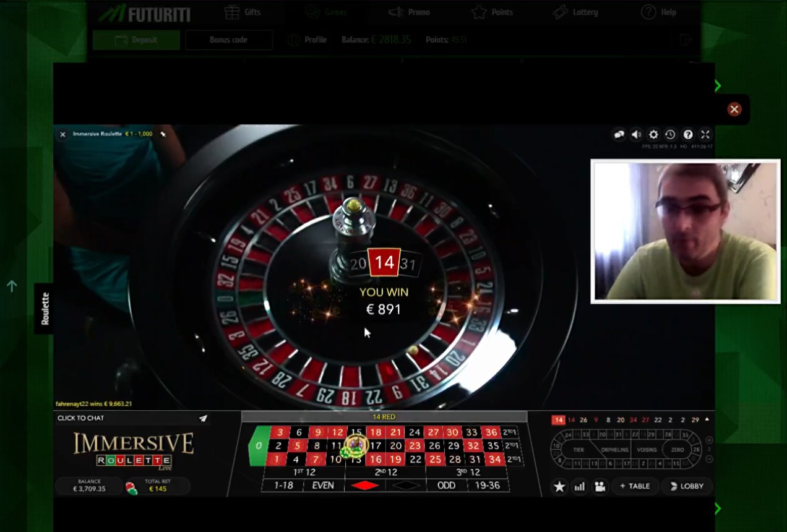787x532 pixels.
Task: Click the Balance € 3,709.35 display
Action: pos(89,486)
